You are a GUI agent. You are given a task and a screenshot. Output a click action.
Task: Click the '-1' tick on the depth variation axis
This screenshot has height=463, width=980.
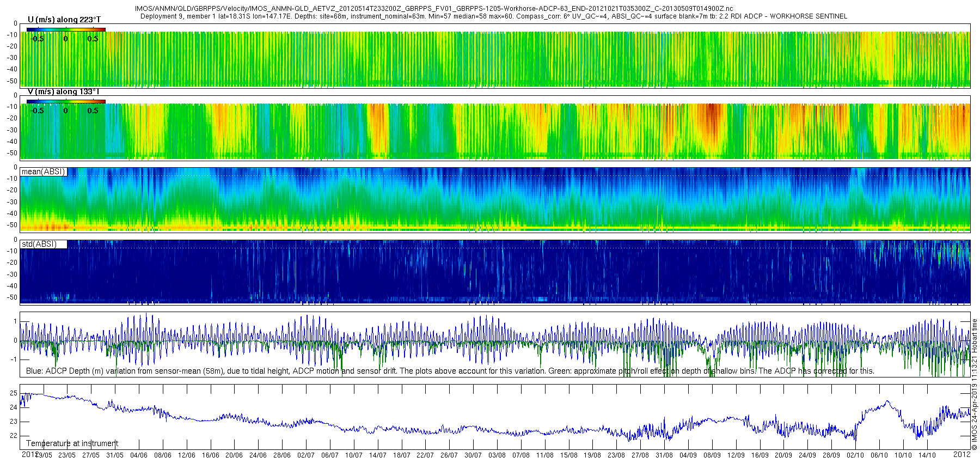pyautogui.click(x=14, y=360)
